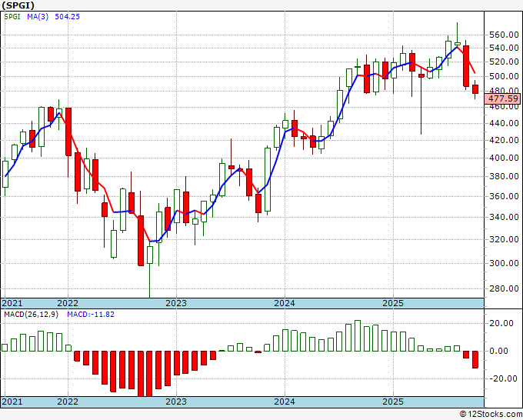Click the 320.00 price axis label
Image resolution: width=523 pixels, height=420 pixels.
(504, 239)
